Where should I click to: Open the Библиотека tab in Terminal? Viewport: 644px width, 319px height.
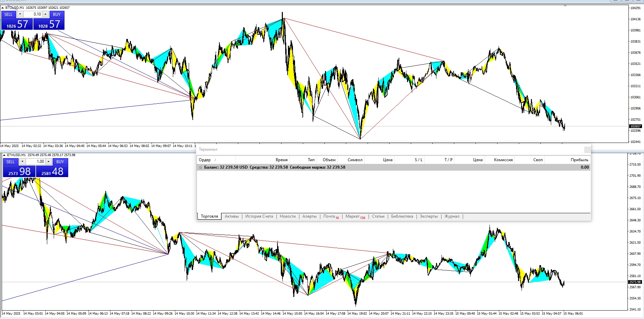click(x=402, y=216)
